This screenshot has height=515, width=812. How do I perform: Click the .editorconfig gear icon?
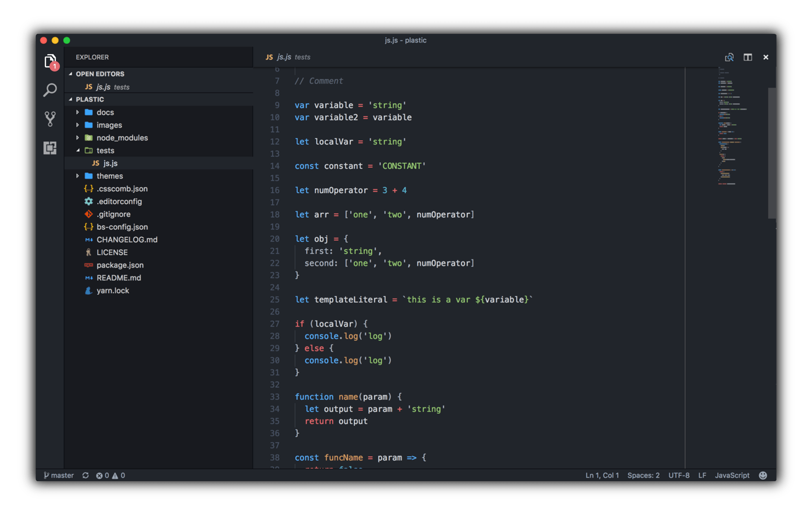[x=89, y=201]
